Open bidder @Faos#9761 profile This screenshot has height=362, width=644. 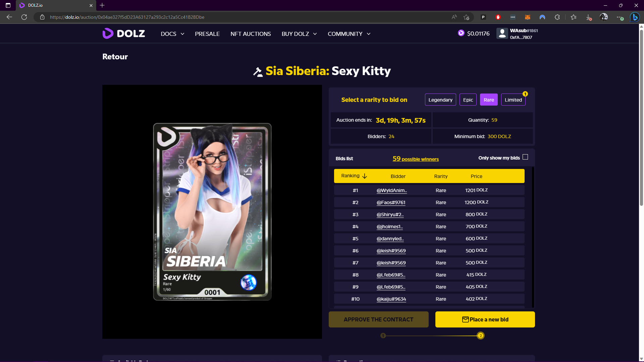pyautogui.click(x=391, y=202)
